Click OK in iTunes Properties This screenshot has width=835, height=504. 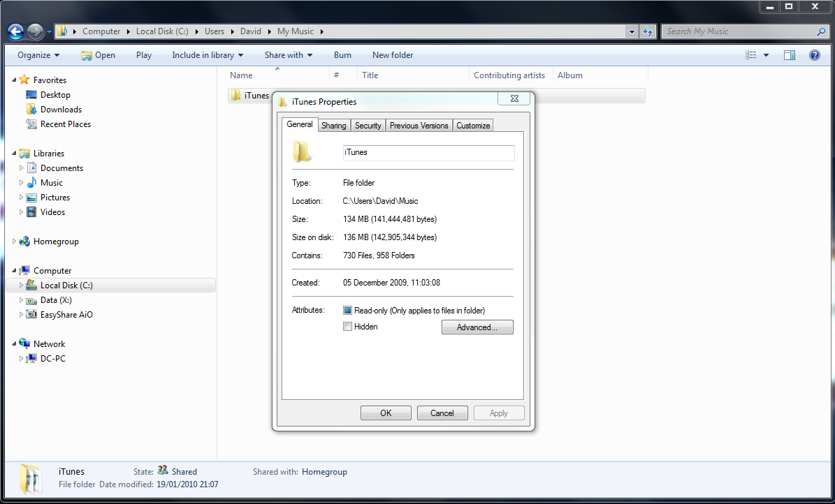(x=386, y=413)
